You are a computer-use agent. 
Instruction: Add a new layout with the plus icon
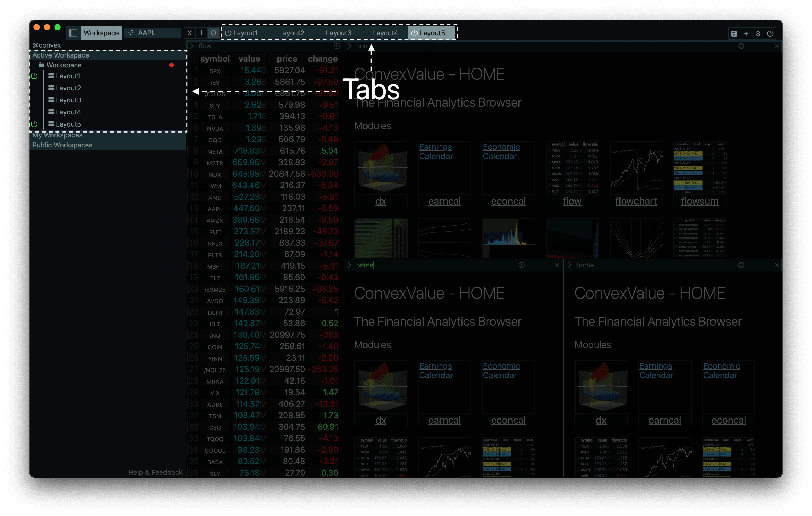pos(746,33)
